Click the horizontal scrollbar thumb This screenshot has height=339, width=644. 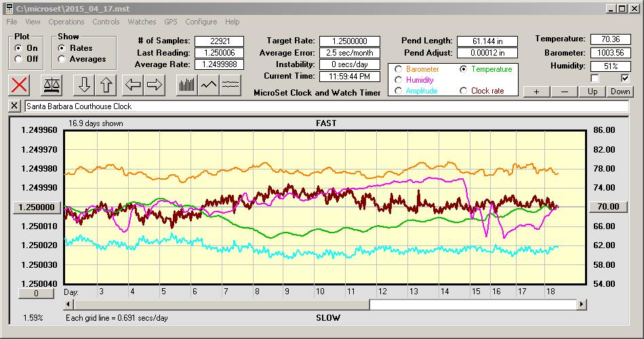(x=222, y=304)
